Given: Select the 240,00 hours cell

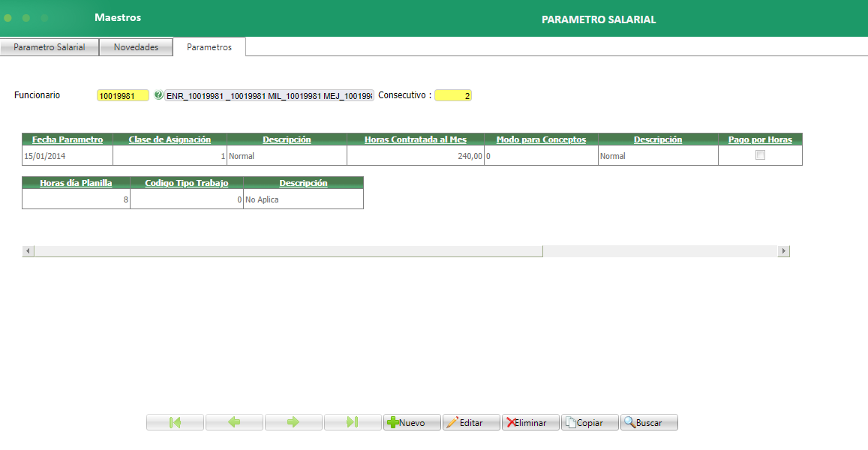Looking at the screenshot, I should pos(415,155).
